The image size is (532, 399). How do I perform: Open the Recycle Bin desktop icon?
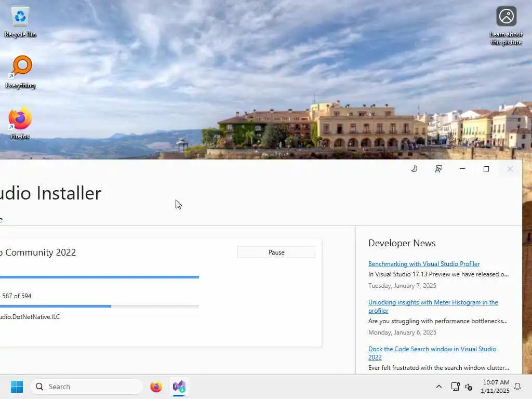pos(20,22)
